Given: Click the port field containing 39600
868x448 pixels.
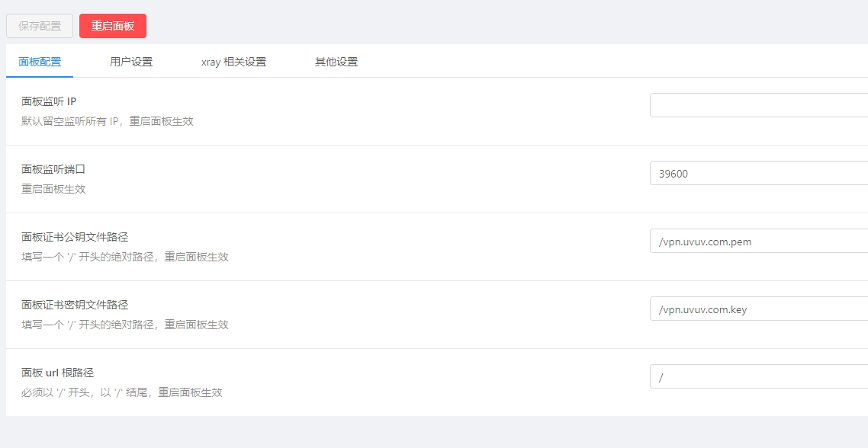Looking at the screenshot, I should [758, 173].
